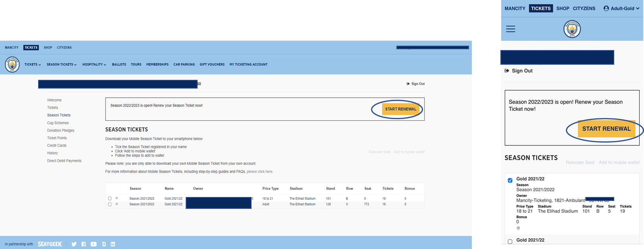Open Donation Pledges in the sidebar
The image size is (644, 249).
coord(61,131)
